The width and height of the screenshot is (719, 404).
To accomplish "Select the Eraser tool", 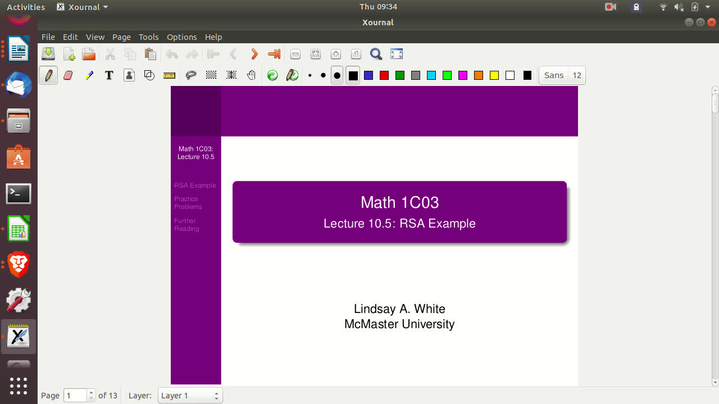I will pos(68,75).
